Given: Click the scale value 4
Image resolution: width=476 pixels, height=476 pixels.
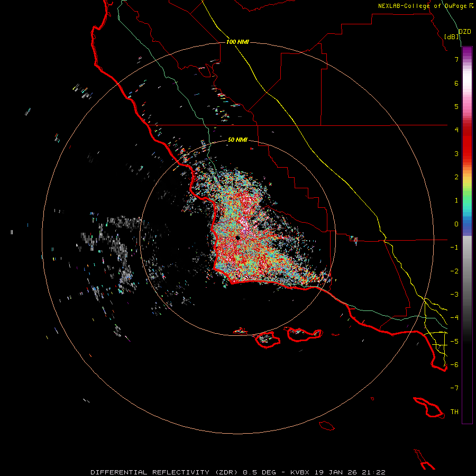Looking at the screenshot, I should point(456,130).
